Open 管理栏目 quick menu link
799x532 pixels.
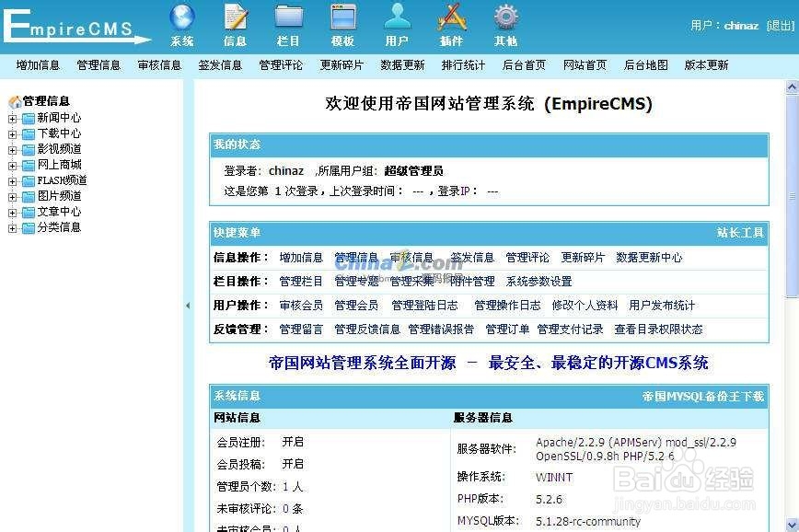tap(301, 282)
